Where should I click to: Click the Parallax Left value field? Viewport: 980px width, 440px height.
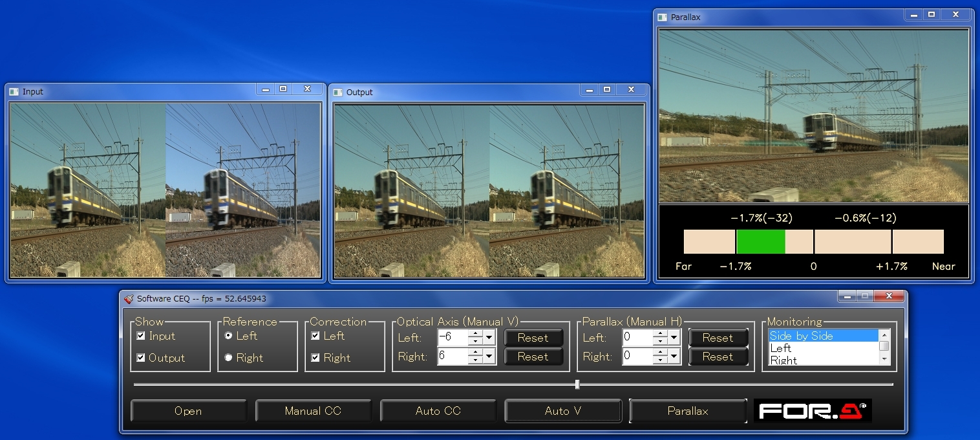pyautogui.click(x=637, y=337)
